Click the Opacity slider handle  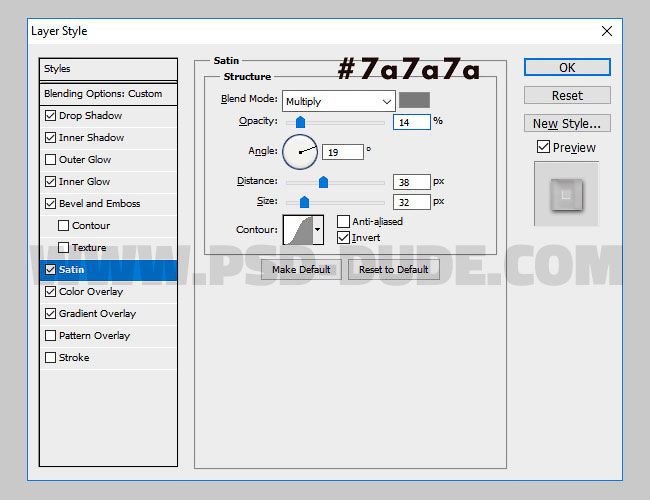click(x=301, y=122)
